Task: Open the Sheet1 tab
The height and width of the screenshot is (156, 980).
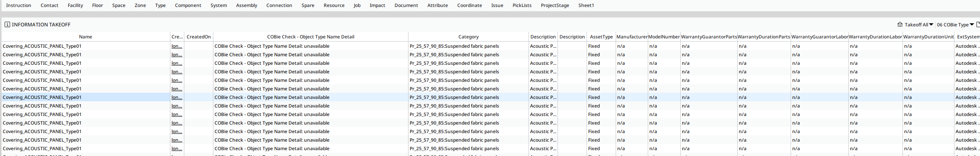Action: (586, 5)
